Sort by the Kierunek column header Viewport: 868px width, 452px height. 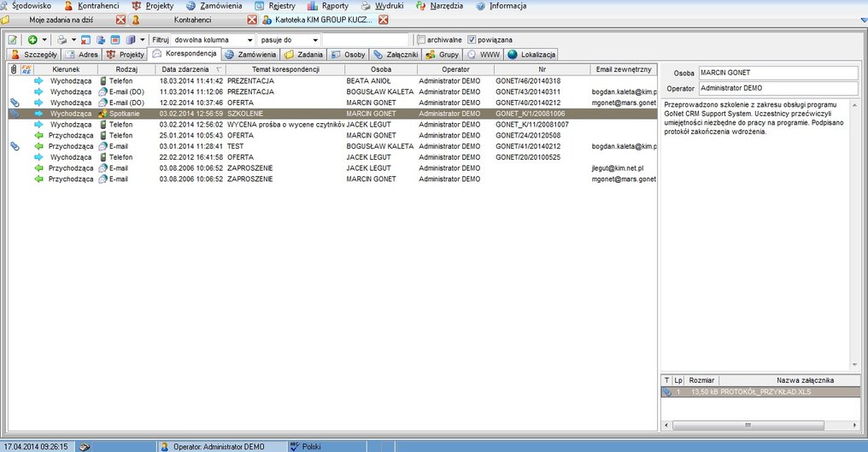(x=66, y=69)
